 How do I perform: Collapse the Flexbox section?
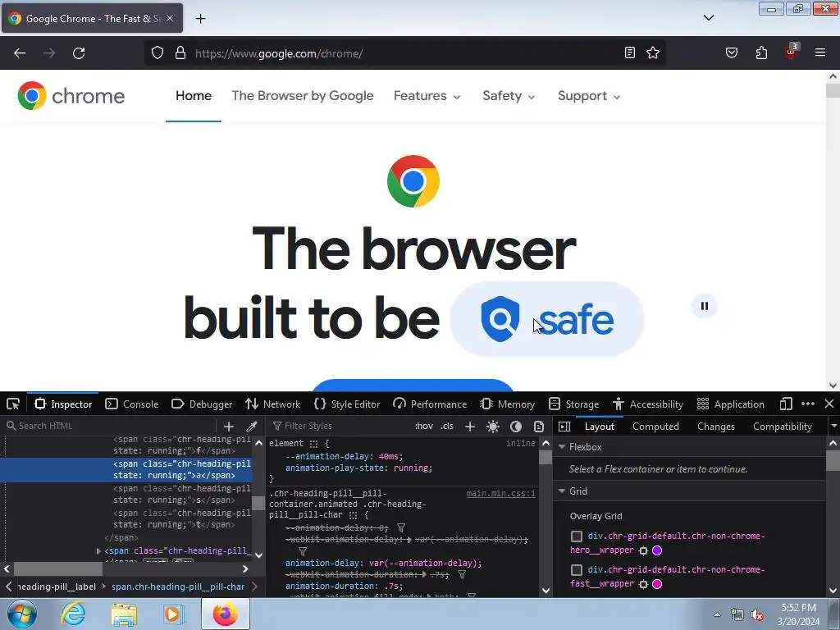tap(562, 447)
